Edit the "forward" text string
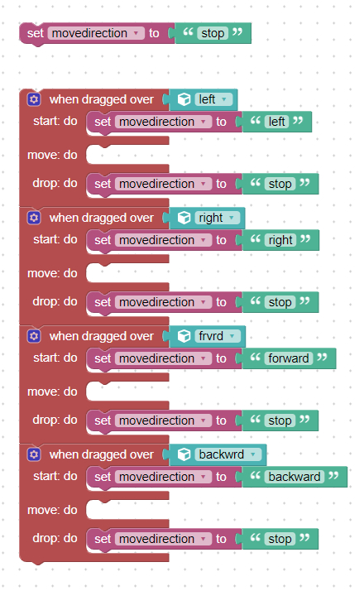The height and width of the screenshot is (591, 364). 289,358
